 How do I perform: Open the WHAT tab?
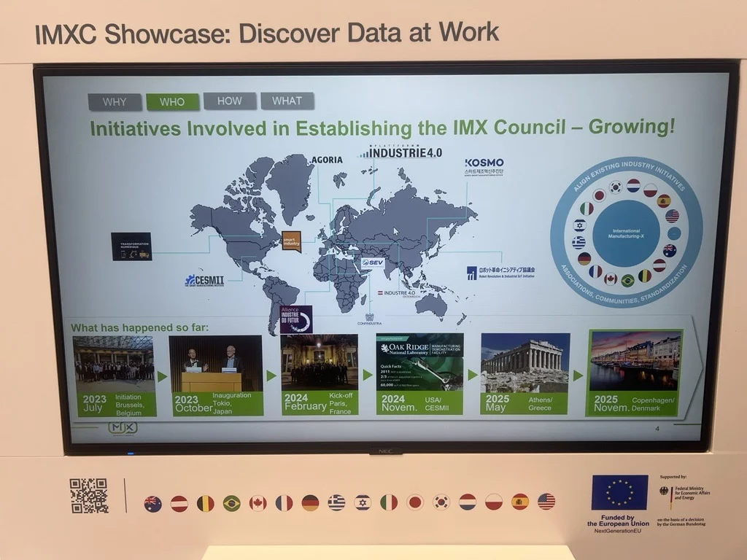point(287,101)
